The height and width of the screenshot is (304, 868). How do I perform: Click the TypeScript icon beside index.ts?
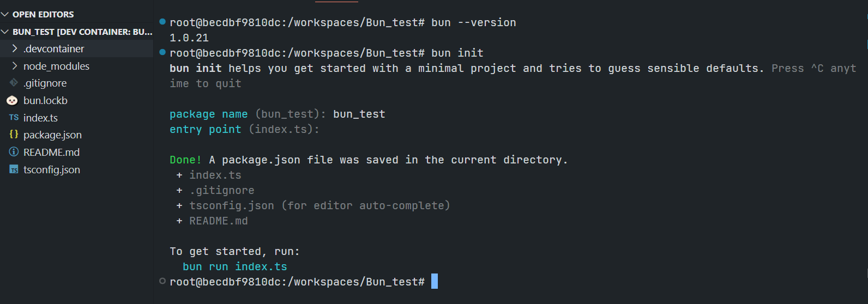point(14,118)
